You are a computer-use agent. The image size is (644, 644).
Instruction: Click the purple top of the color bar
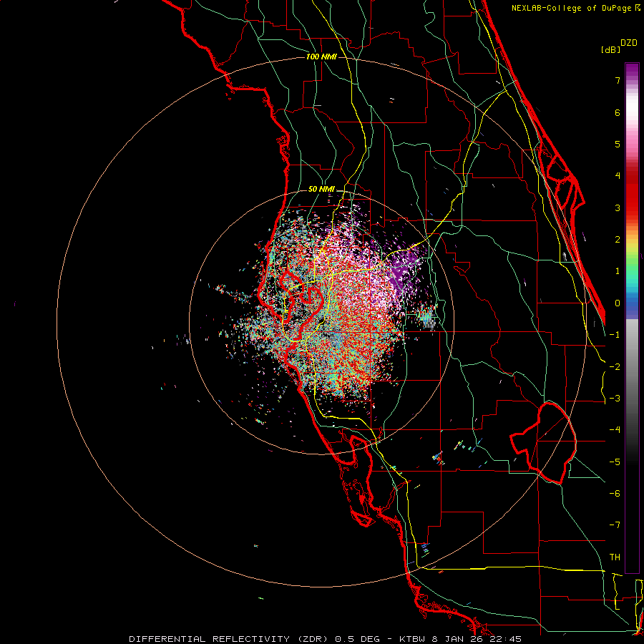tap(632, 71)
